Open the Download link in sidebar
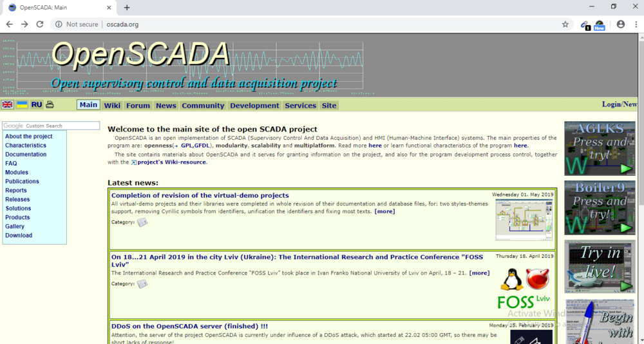Image resolution: width=644 pixels, height=344 pixels. point(19,236)
